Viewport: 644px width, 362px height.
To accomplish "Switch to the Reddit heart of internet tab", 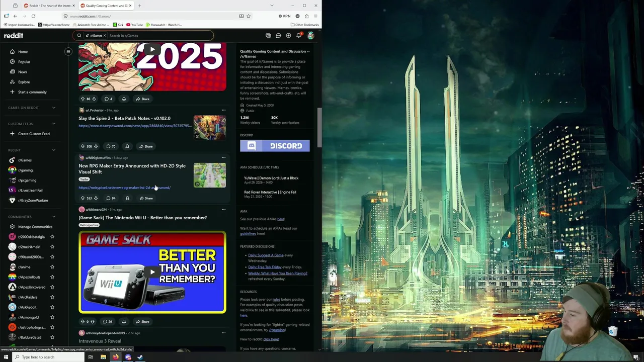I will 49,6.
